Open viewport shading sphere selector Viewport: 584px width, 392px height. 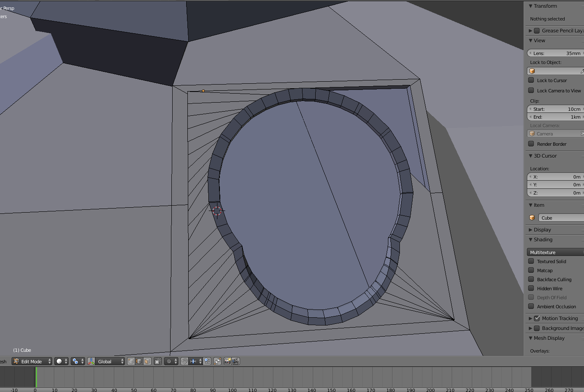(61, 361)
